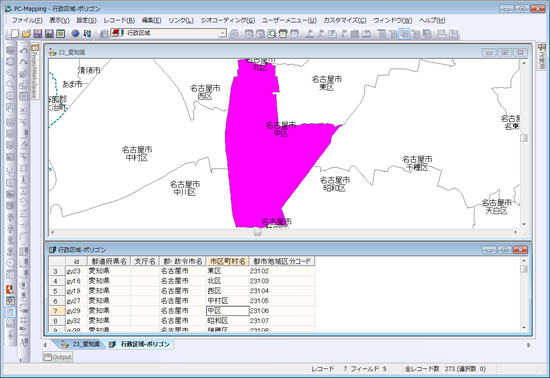
Task: Click the map's vertical scrollbar thumb
Action: [x=523, y=138]
